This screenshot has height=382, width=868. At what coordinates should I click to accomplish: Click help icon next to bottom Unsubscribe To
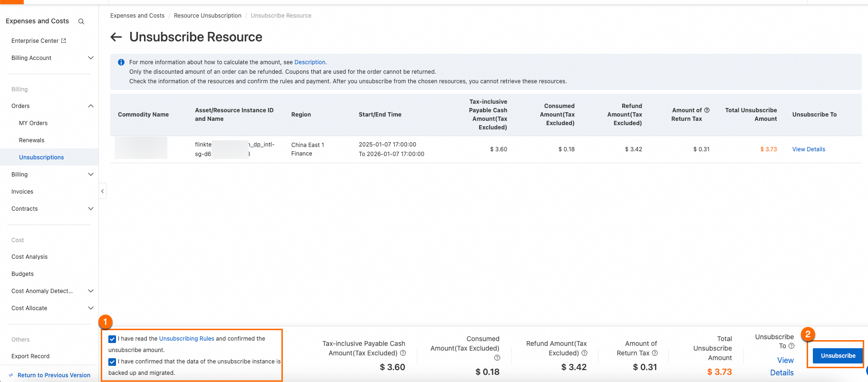pyautogui.click(x=791, y=346)
